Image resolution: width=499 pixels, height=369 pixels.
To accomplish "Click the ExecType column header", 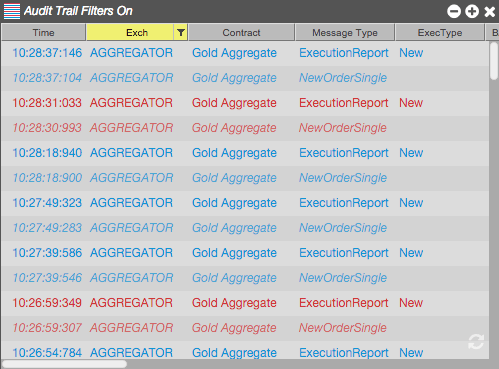I will [440, 32].
